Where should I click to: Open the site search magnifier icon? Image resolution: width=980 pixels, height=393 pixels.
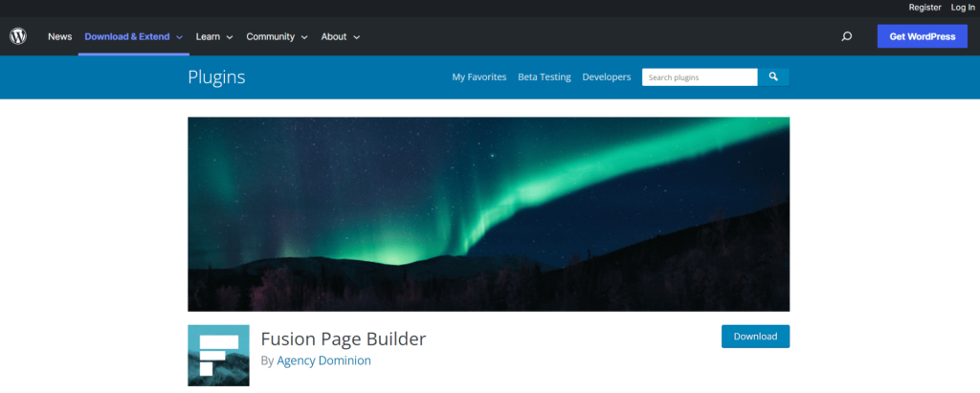coord(847,36)
